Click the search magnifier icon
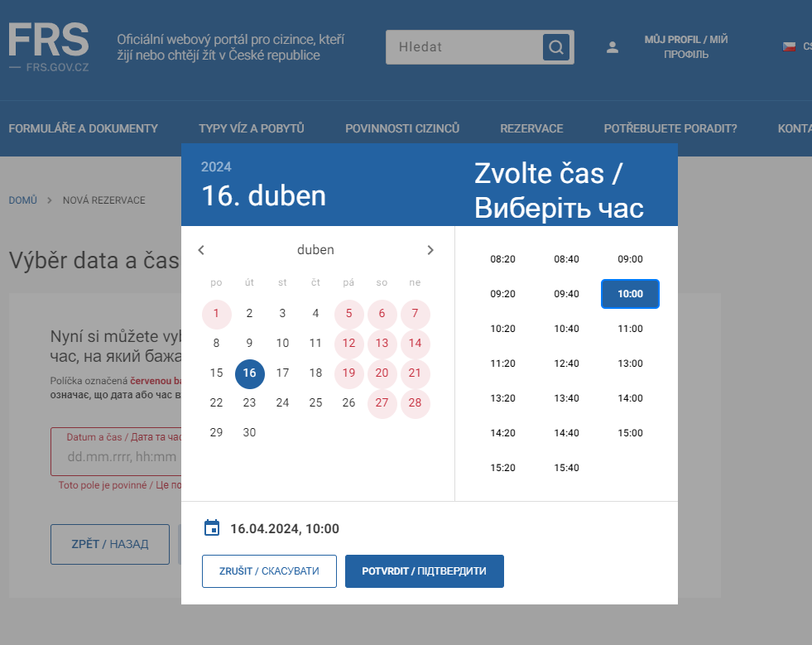Image resolution: width=812 pixels, height=645 pixels. tap(555, 47)
